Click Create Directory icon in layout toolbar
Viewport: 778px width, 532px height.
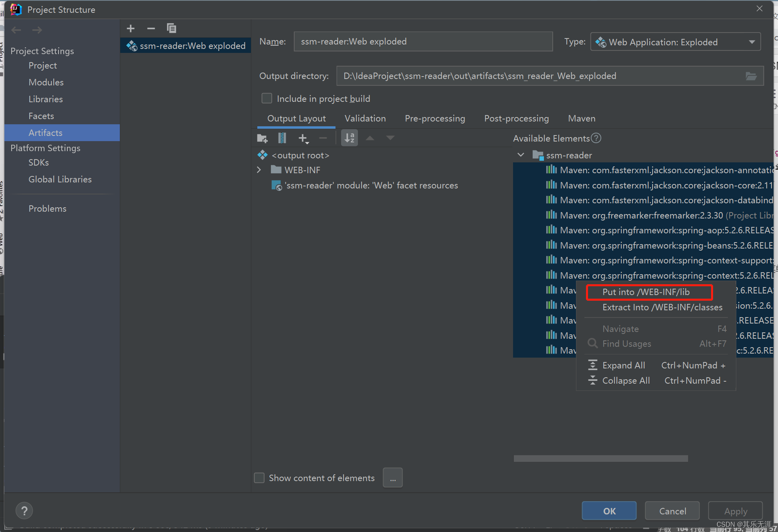click(262, 138)
